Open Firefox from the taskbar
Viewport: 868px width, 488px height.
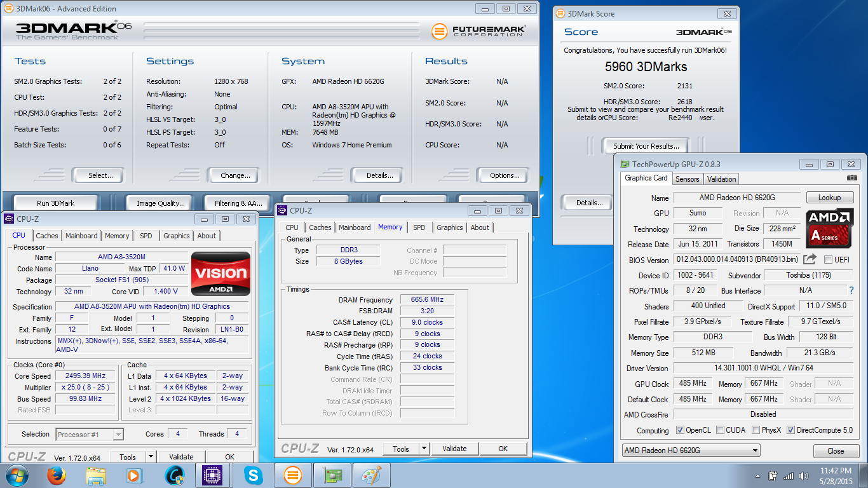point(57,475)
